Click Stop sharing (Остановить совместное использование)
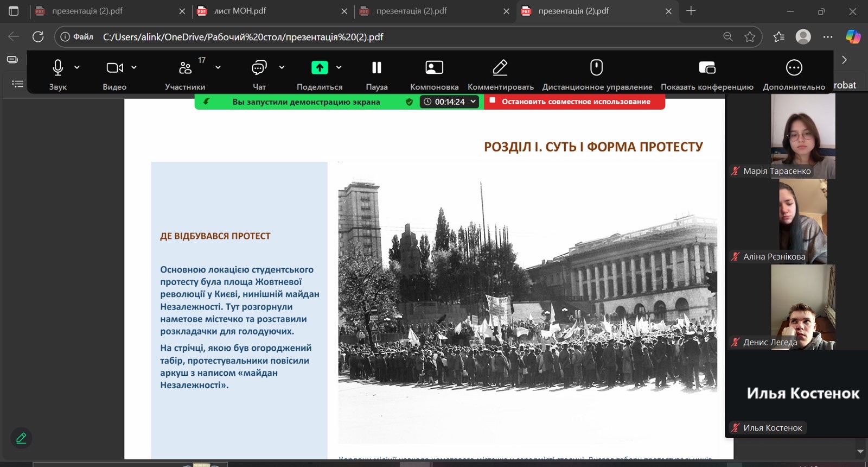Viewport: 868px width, 467px height. (575, 102)
